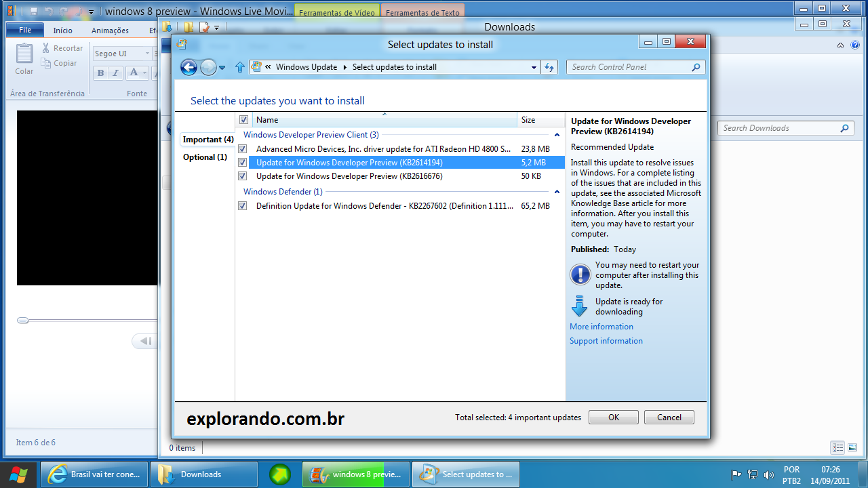Collapse Windows Developer Preview Client group
This screenshot has height=488, width=868.
pyautogui.click(x=557, y=135)
